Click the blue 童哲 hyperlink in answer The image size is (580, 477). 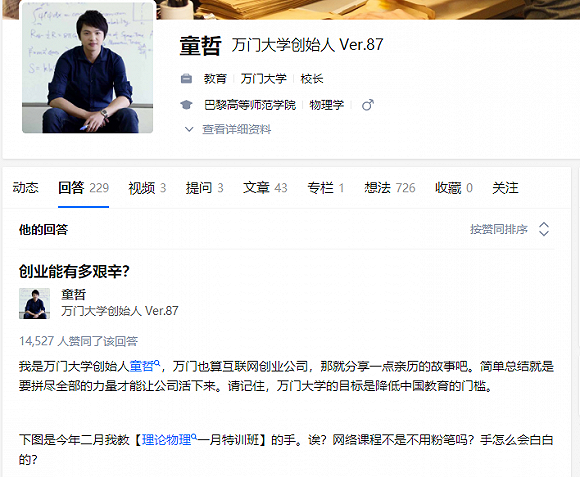pyautogui.click(x=141, y=366)
